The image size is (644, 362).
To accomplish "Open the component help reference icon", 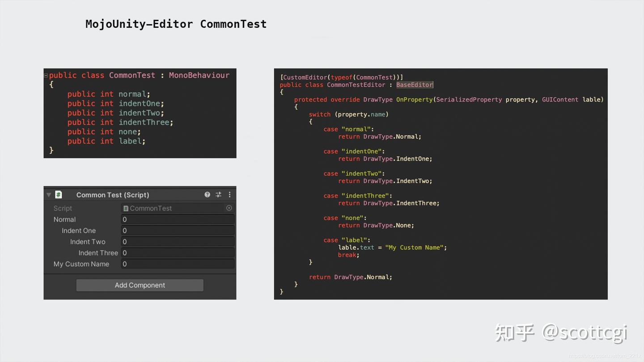I will tap(207, 194).
